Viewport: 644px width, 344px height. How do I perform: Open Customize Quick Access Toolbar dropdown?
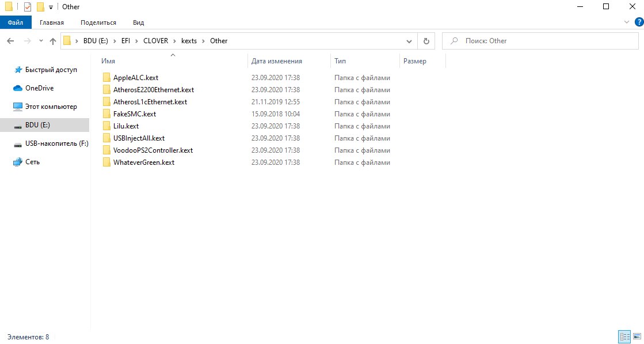click(x=51, y=7)
